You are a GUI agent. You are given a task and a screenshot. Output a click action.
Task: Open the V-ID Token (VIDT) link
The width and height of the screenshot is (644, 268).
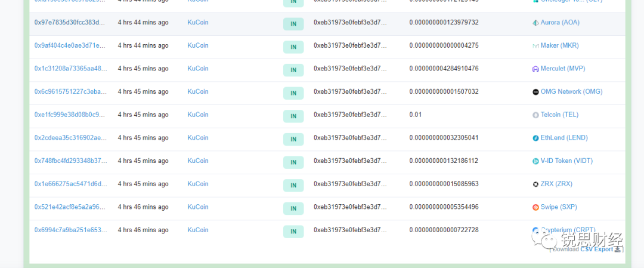coord(566,161)
